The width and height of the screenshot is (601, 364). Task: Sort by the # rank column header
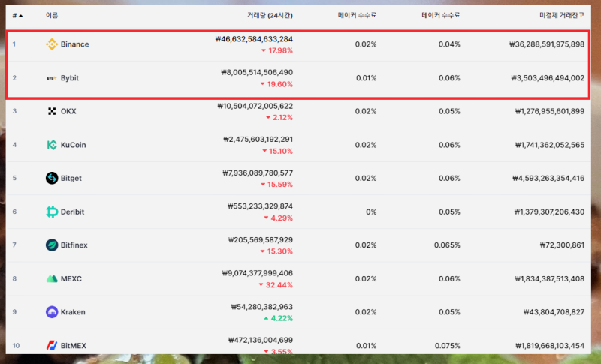[x=17, y=15]
